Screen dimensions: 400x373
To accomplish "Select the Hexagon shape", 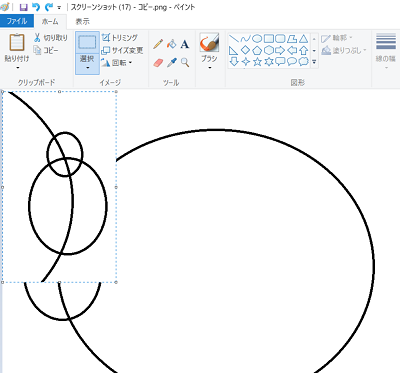I will pyautogui.click(x=269, y=50).
